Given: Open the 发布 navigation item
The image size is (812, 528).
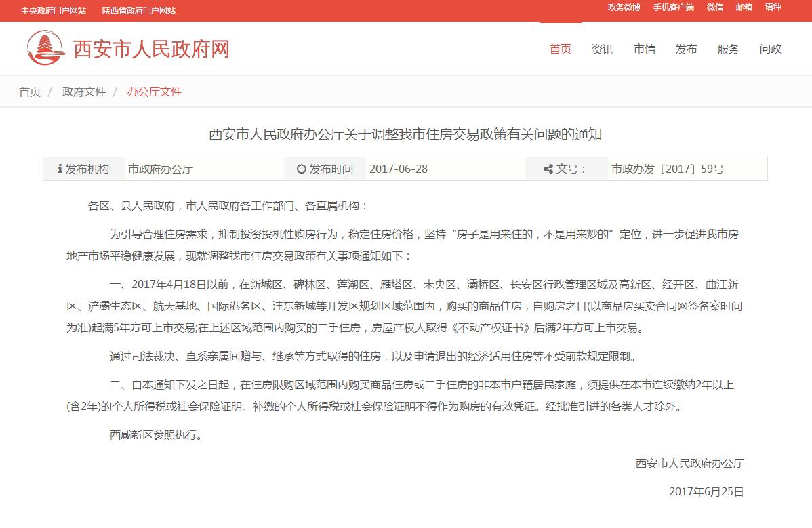Looking at the screenshot, I should click(x=687, y=49).
